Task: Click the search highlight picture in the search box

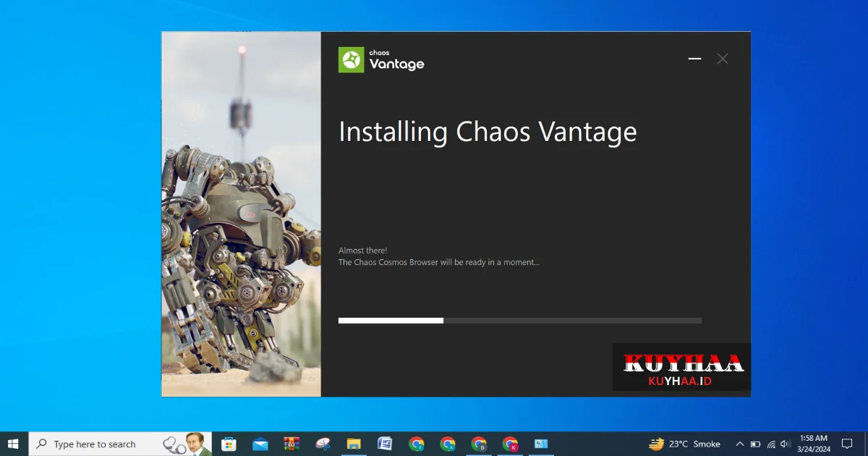Action: pos(187,444)
